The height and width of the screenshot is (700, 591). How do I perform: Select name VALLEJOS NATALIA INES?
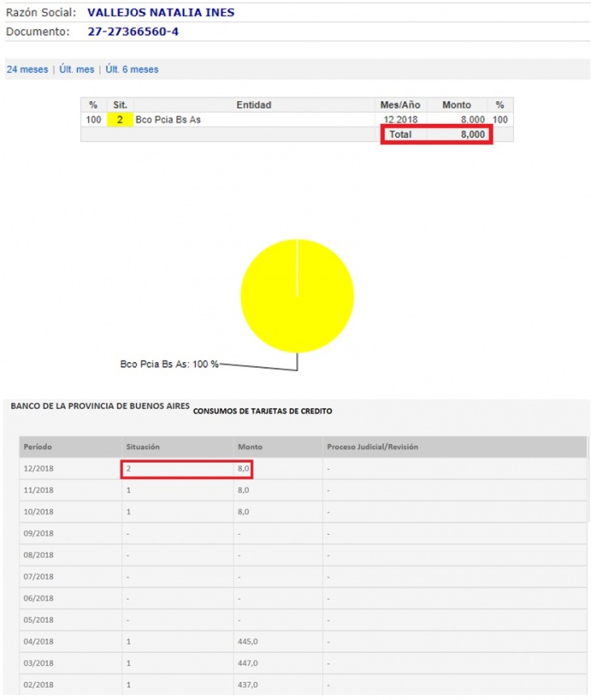click(x=160, y=12)
